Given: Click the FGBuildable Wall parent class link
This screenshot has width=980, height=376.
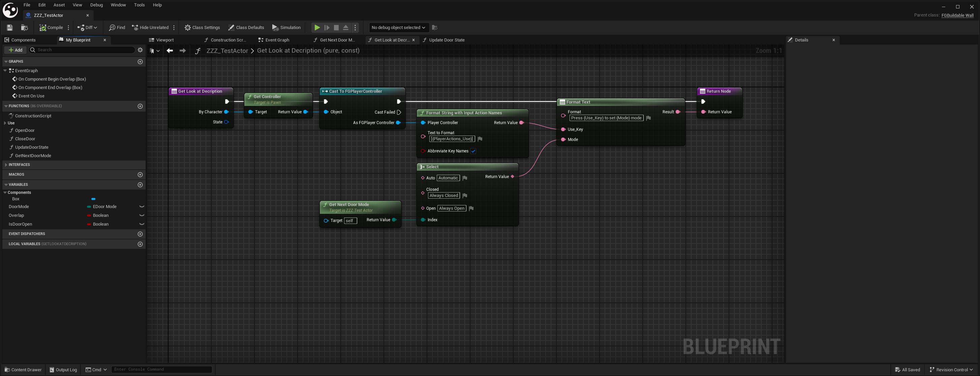Looking at the screenshot, I should [x=957, y=15].
